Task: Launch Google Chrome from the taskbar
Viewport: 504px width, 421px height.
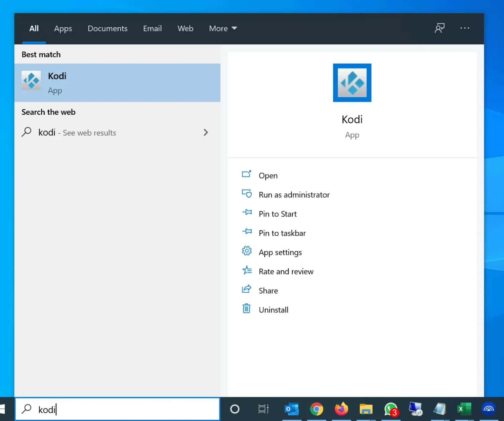Action: click(x=317, y=409)
